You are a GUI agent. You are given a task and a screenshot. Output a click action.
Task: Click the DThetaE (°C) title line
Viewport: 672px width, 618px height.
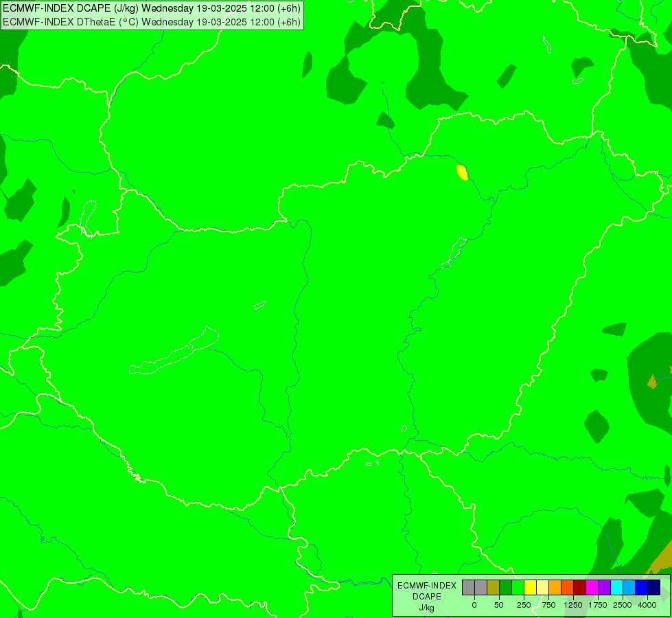152,22
